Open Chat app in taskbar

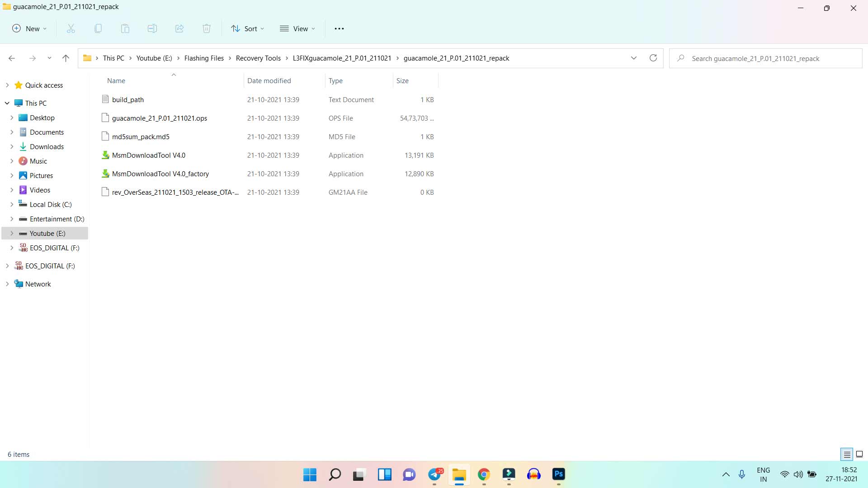[409, 474]
